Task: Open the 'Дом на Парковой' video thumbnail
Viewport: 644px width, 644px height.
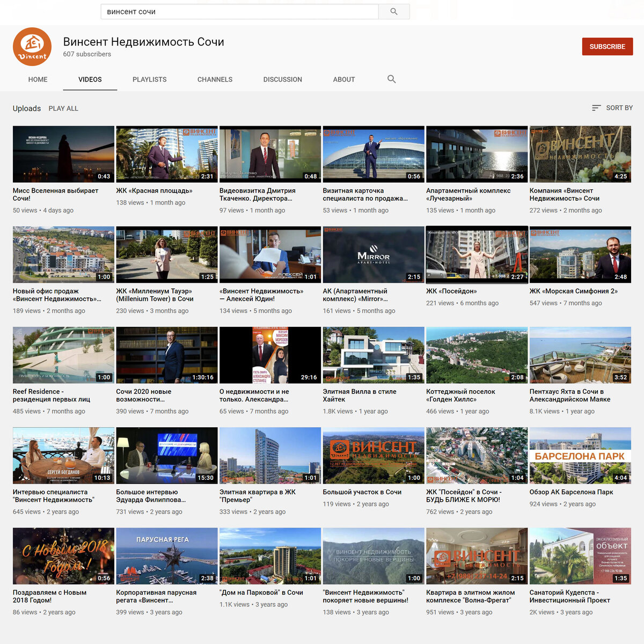Action: click(270, 556)
